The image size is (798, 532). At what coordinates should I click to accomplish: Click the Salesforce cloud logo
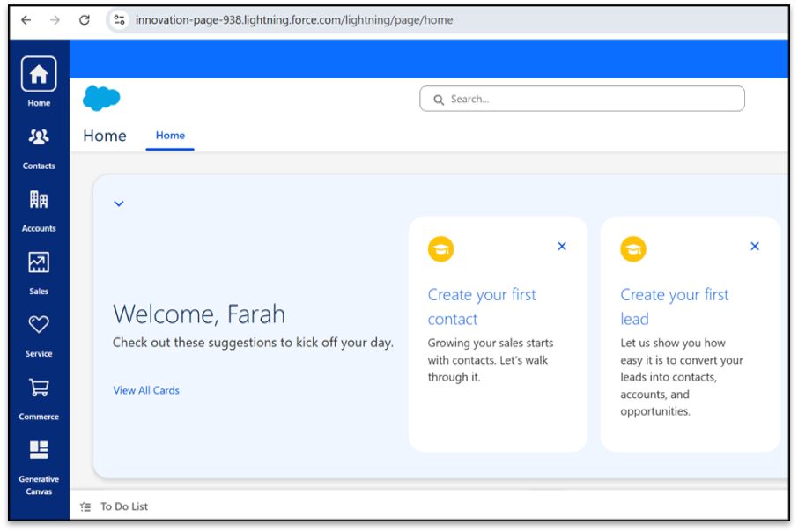pos(100,98)
